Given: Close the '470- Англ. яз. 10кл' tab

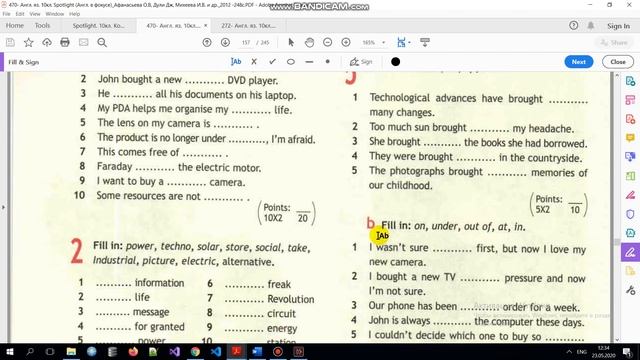Looking at the screenshot, I should pyautogui.click(x=205, y=25).
